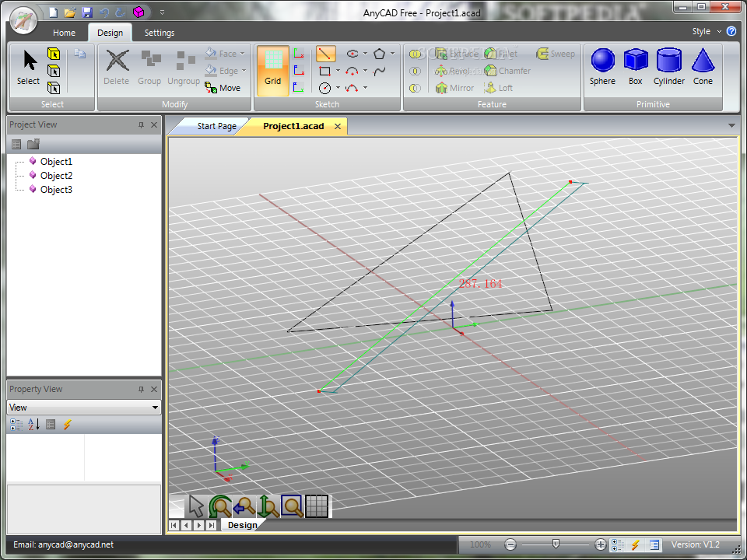Close the Project1.acad tab
Image resolution: width=747 pixels, height=560 pixels.
pyautogui.click(x=338, y=126)
